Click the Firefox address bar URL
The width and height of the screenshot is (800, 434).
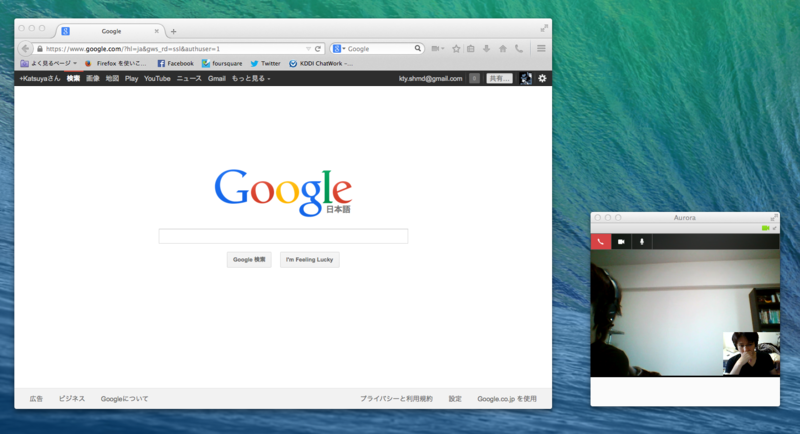point(133,49)
